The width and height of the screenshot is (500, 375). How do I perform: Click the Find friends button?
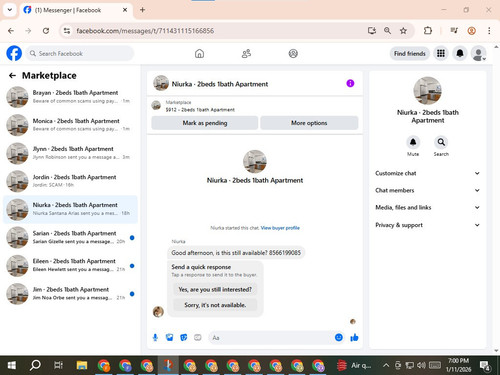410,53
